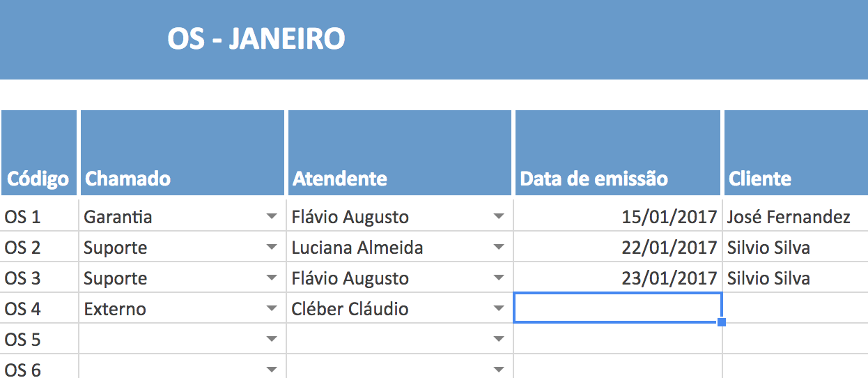Screen dimensions: 868x378
Task: Open Chamado dropdown arrow for OS 3
Action: coord(272,278)
